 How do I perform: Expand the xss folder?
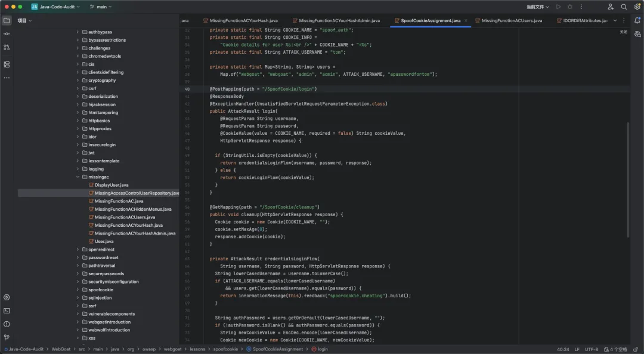pyautogui.click(x=78, y=338)
